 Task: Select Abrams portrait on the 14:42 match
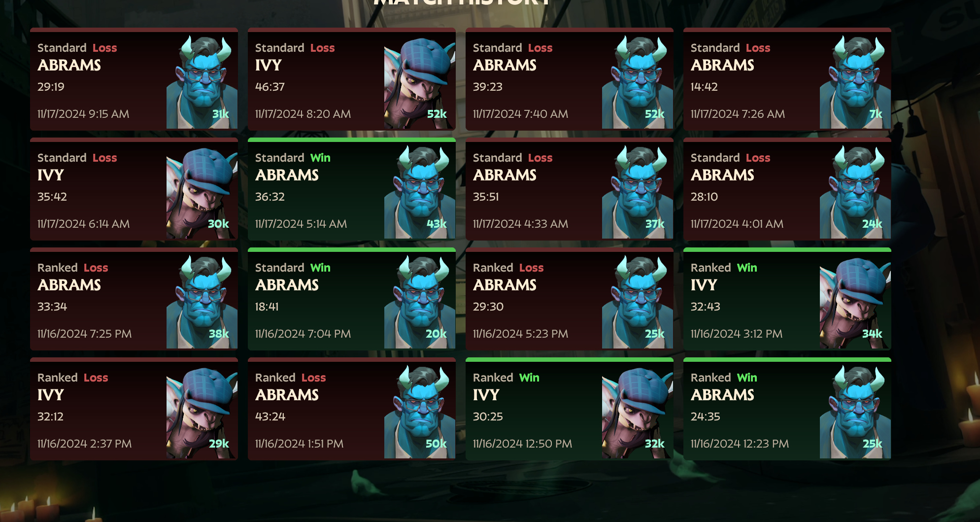pyautogui.click(x=855, y=82)
